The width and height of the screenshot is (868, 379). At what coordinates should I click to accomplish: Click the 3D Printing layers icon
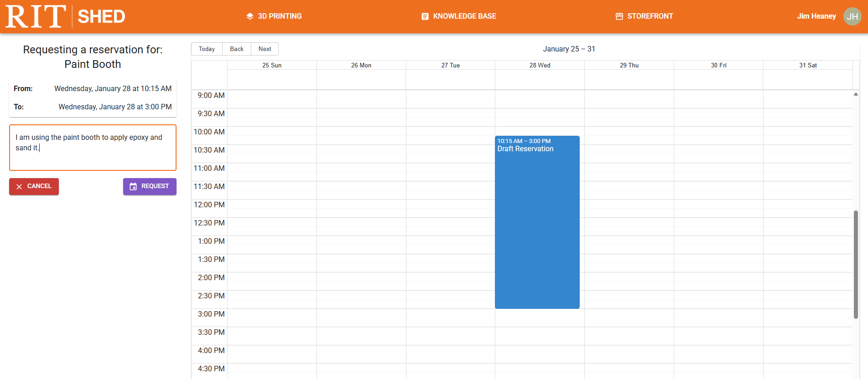250,16
